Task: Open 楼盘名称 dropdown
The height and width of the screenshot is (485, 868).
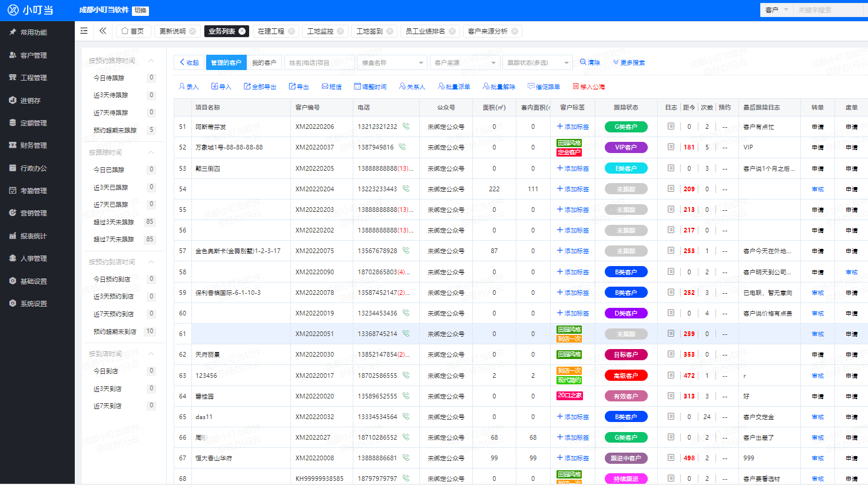Action: coord(392,62)
